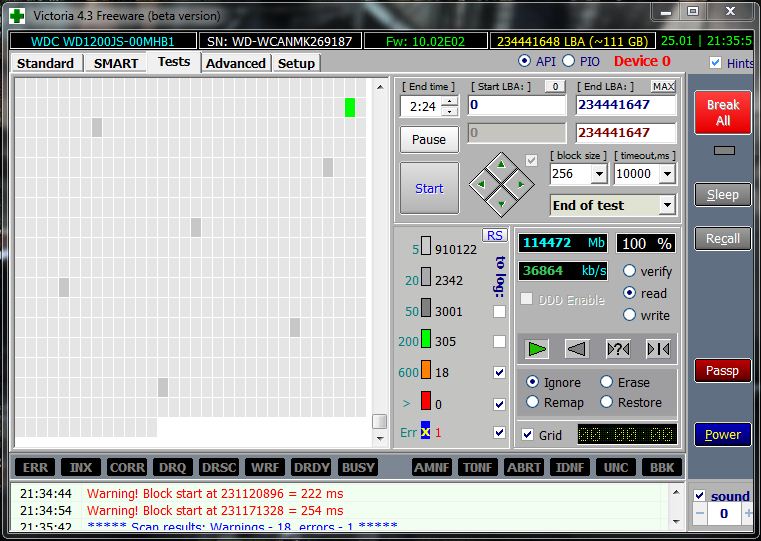Click the Start LBA input field

516,105
